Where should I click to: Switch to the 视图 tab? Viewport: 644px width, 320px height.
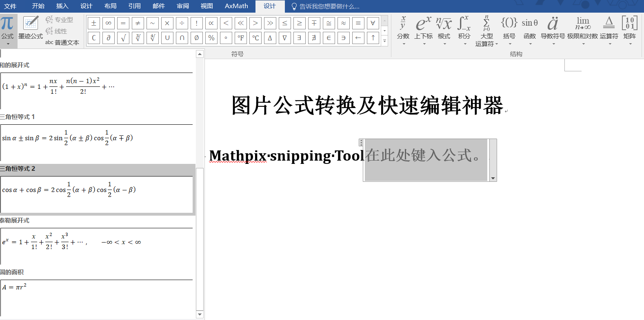pos(207,6)
